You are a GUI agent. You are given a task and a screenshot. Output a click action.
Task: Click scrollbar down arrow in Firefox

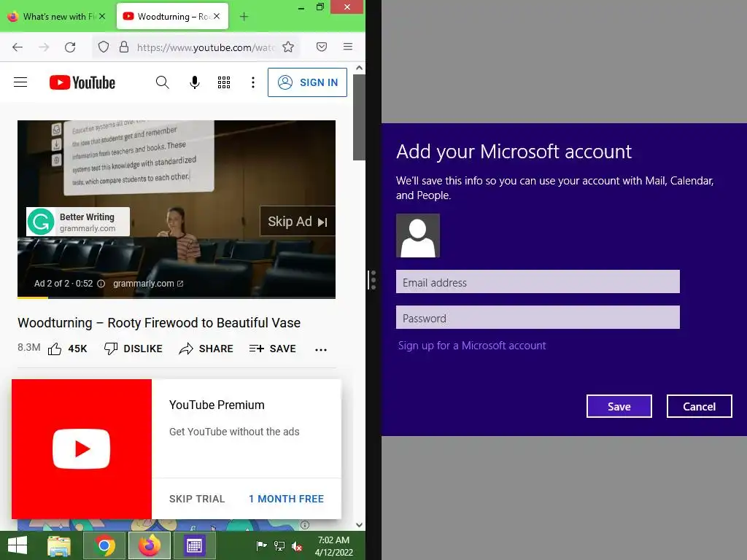click(359, 525)
